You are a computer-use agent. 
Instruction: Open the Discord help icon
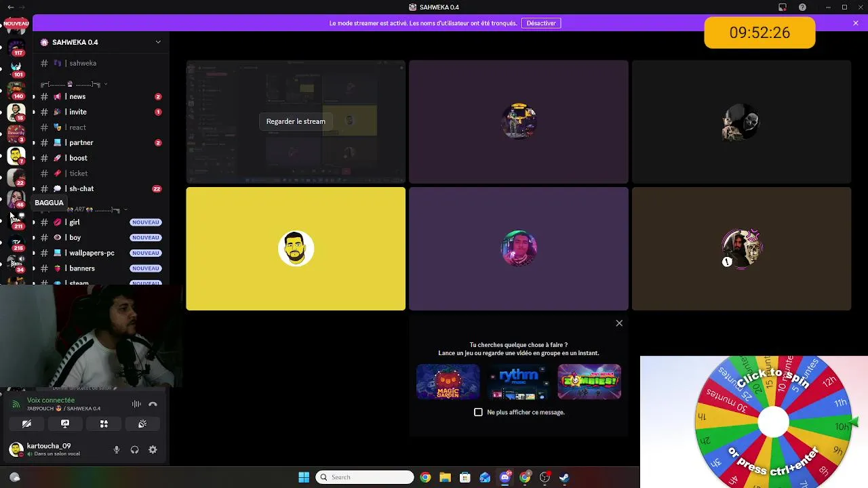coord(803,7)
